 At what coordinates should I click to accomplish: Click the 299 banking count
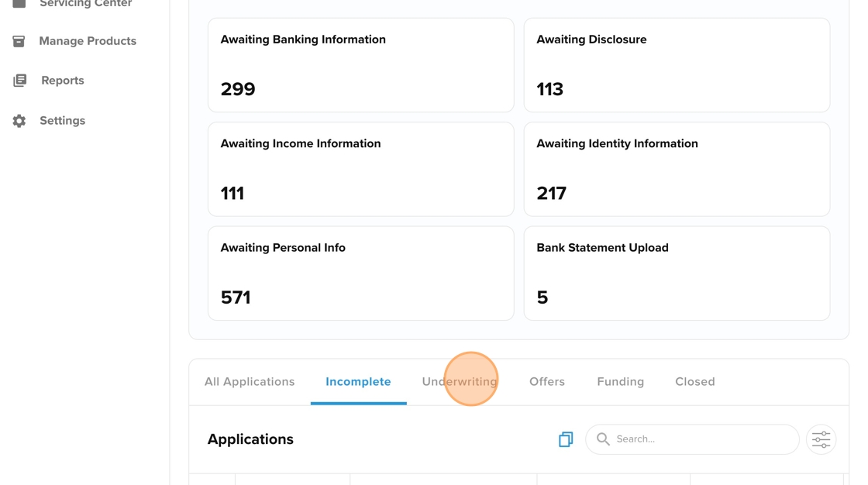[238, 89]
